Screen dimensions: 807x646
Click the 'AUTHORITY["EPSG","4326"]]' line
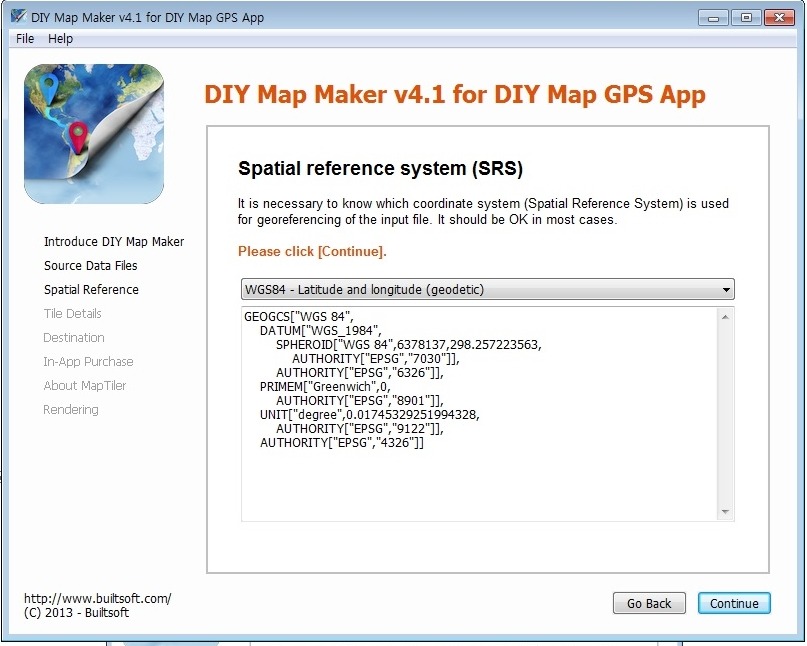pyautogui.click(x=342, y=443)
